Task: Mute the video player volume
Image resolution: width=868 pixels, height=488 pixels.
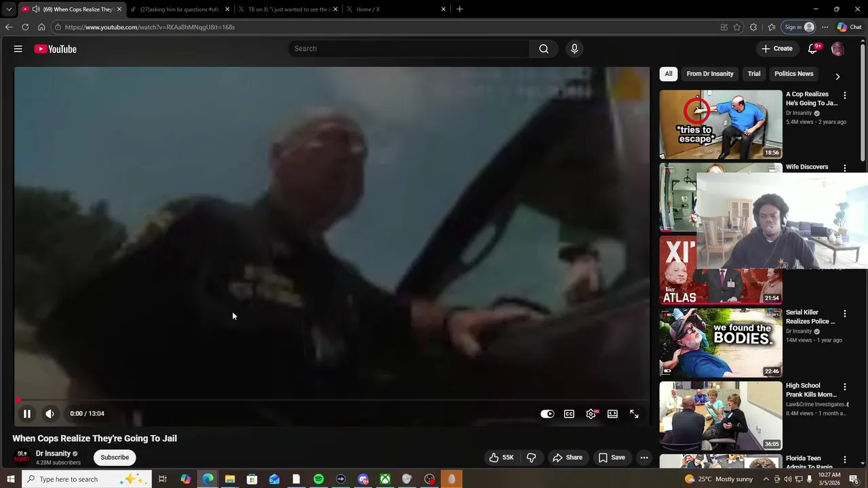Action: coord(50,413)
